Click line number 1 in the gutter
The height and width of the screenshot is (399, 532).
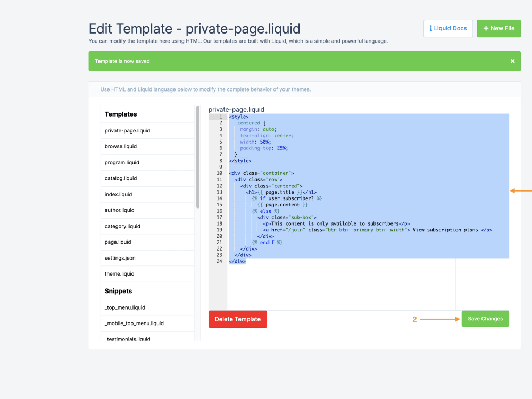click(221, 117)
